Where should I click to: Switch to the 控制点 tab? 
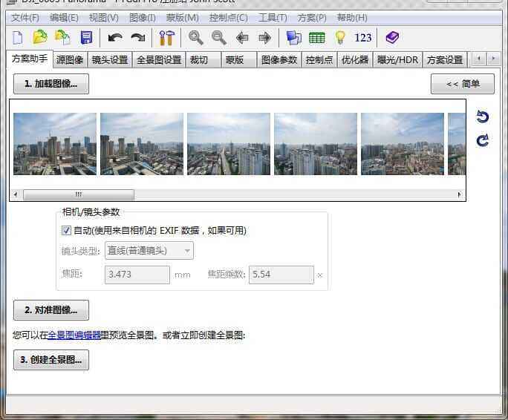(319, 60)
